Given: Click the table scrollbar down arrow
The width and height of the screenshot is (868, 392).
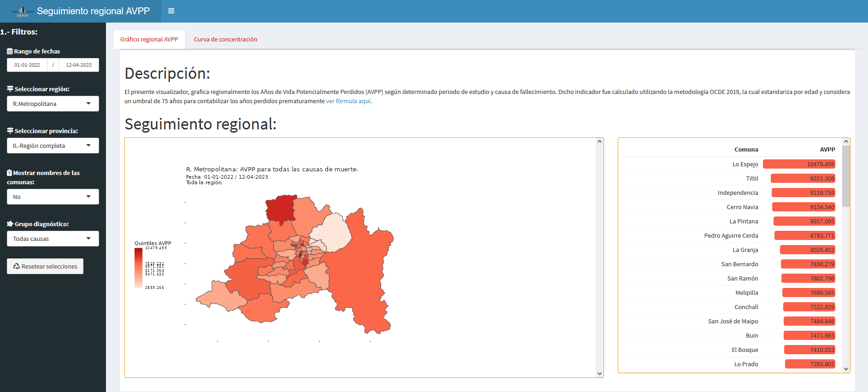Looking at the screenshot, I should [x=846, y=369].
